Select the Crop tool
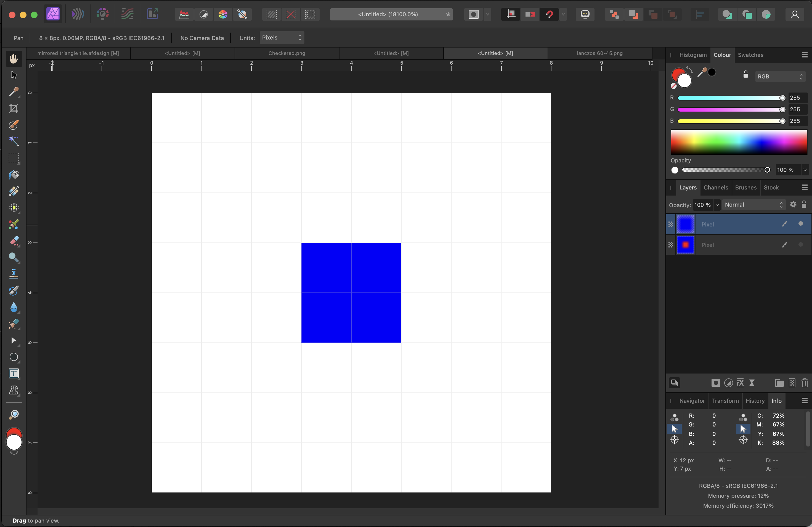The width and height of the screenshot is (812, 527). 14,108
